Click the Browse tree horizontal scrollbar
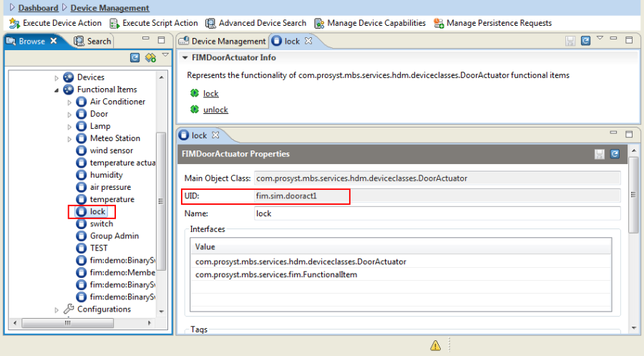Viewport: 644px width, 356px height. coord(82,323)
